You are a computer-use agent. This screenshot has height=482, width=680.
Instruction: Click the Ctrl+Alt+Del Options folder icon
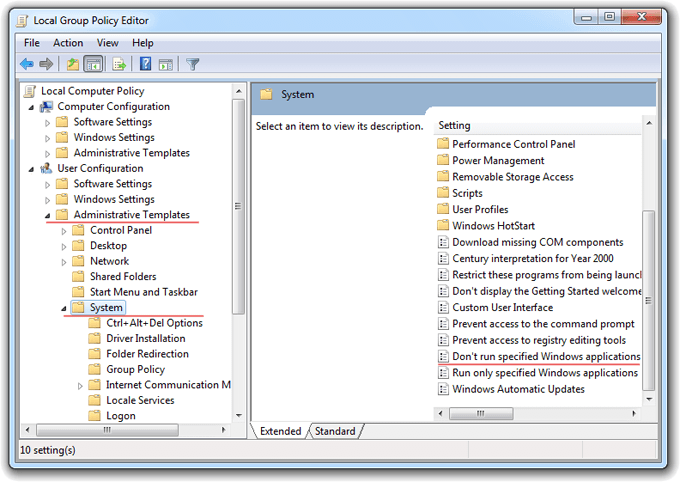(95, 323)
